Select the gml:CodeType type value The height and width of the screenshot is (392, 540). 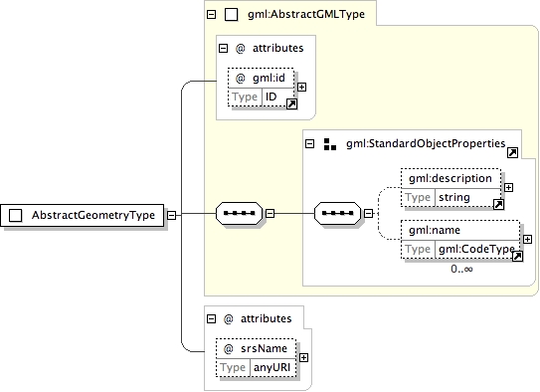pyautogui.click(x=476, y=249)
